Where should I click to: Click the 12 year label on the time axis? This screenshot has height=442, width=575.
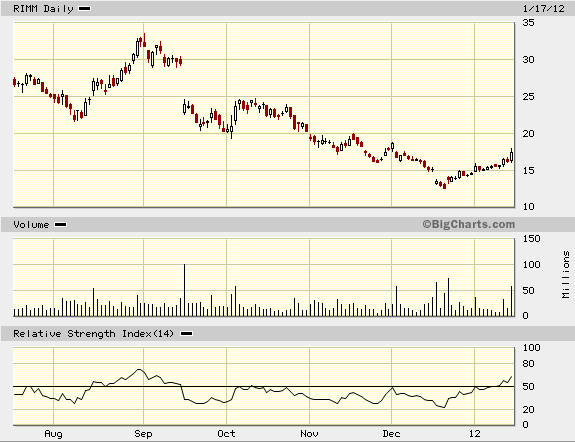[x=475, y=434]
